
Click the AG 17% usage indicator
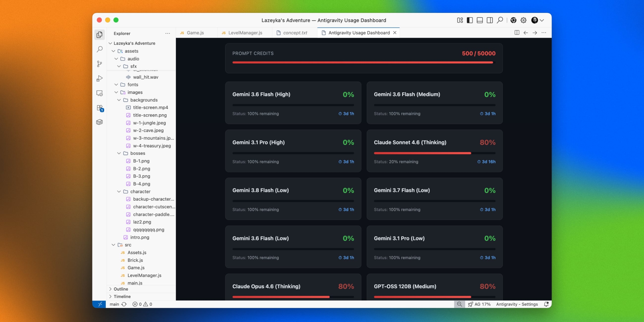[479, 304]
